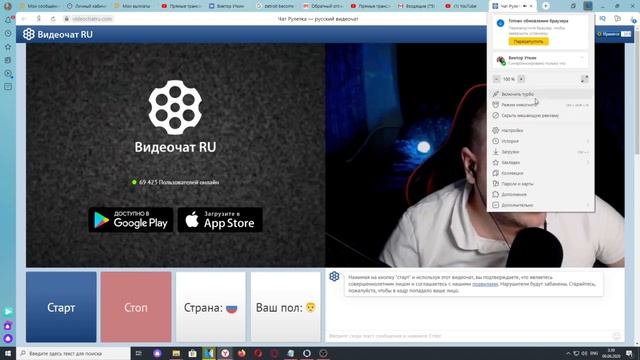Open the notification center in the taskbar

[629, 353]
